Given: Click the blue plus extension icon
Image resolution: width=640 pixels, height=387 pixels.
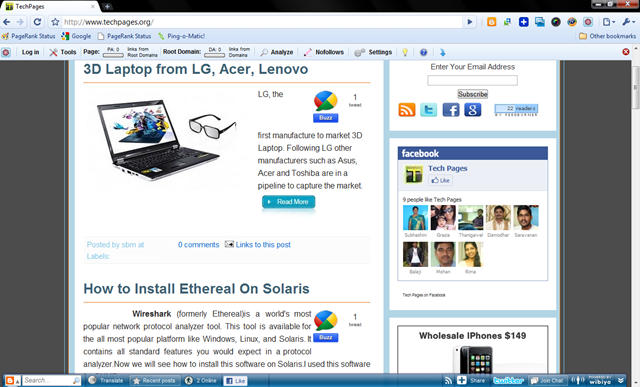Looking at the screenshot, I should click(x=524, y=22).
